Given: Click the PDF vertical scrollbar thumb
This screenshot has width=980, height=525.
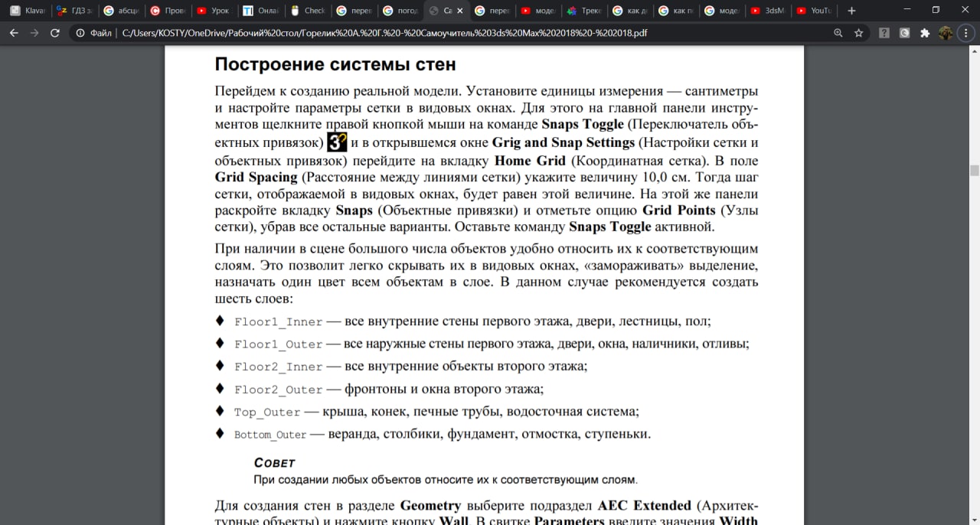Looking at the screenshot, I should [x=975, y=171].
